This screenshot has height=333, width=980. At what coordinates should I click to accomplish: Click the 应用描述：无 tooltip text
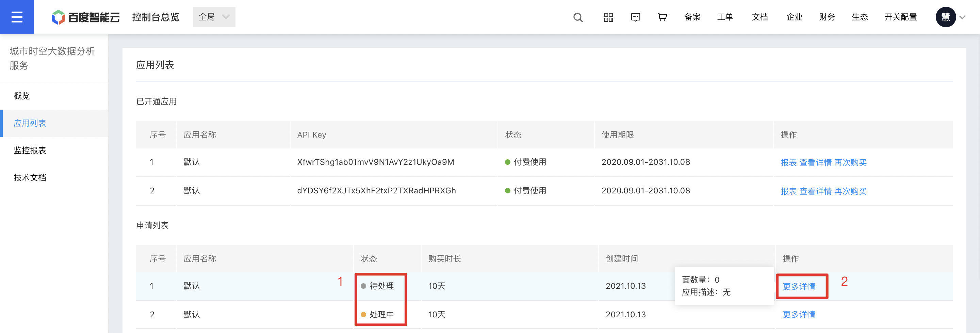click(706, 292)
